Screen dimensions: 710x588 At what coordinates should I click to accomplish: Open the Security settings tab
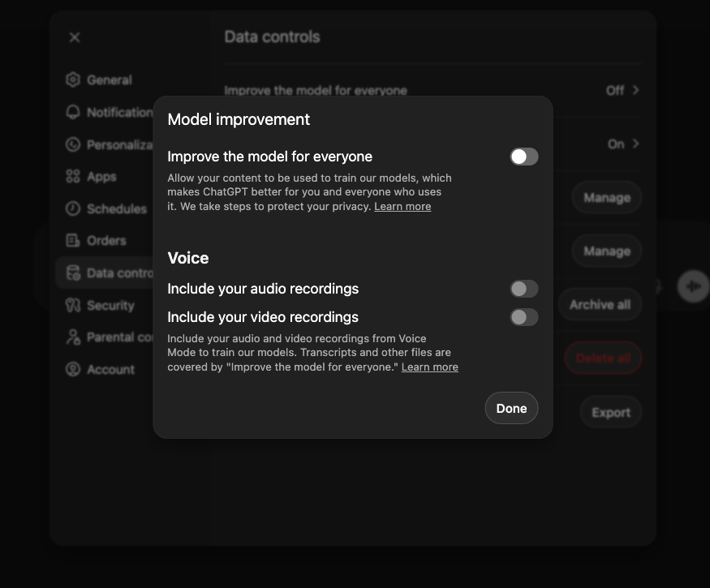(110, 305)
